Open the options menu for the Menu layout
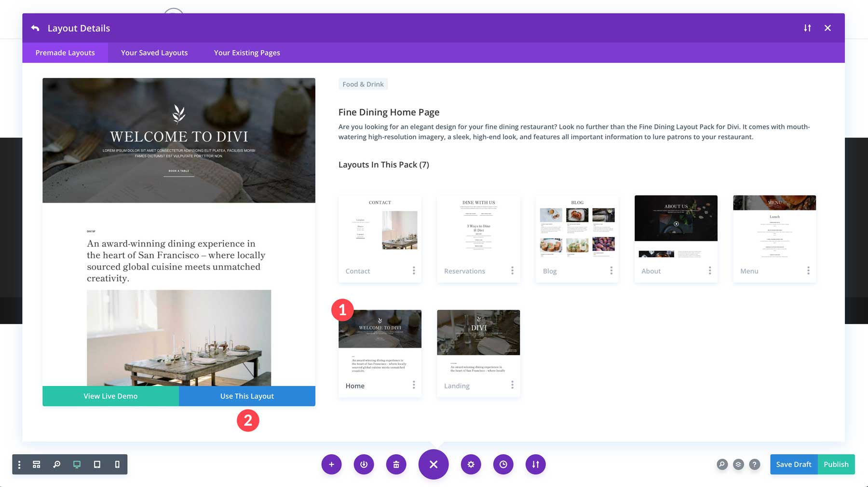This screenshot has height=487, width=868. (x=809, y=270)
